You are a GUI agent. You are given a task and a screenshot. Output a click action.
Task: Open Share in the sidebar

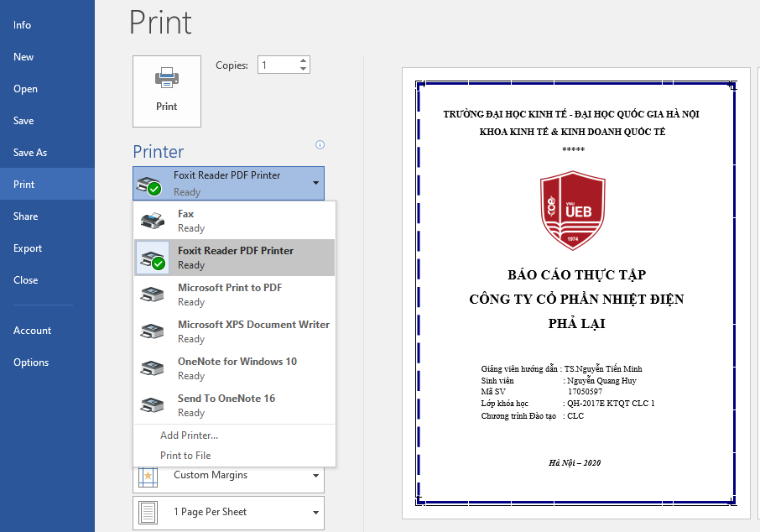[47, 216]
